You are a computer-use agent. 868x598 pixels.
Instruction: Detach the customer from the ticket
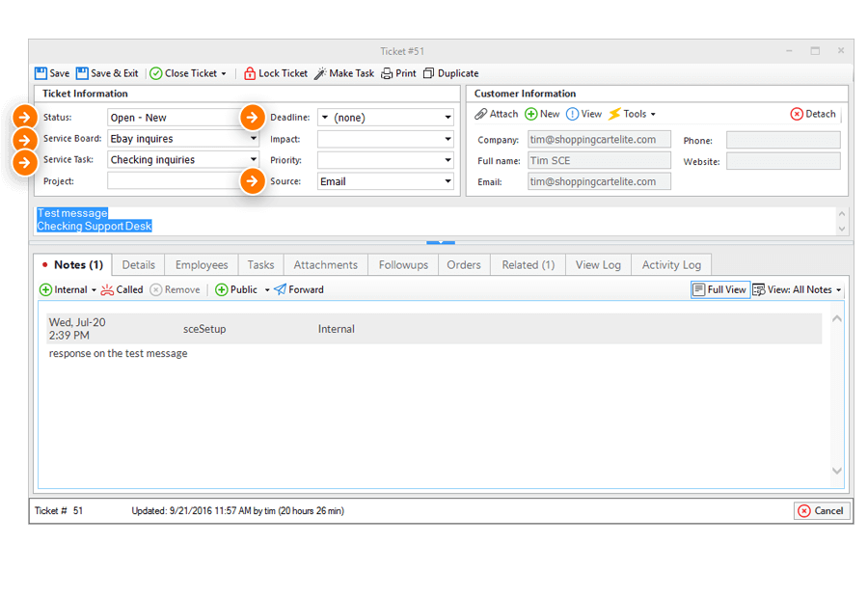click(x=813, y=114)
